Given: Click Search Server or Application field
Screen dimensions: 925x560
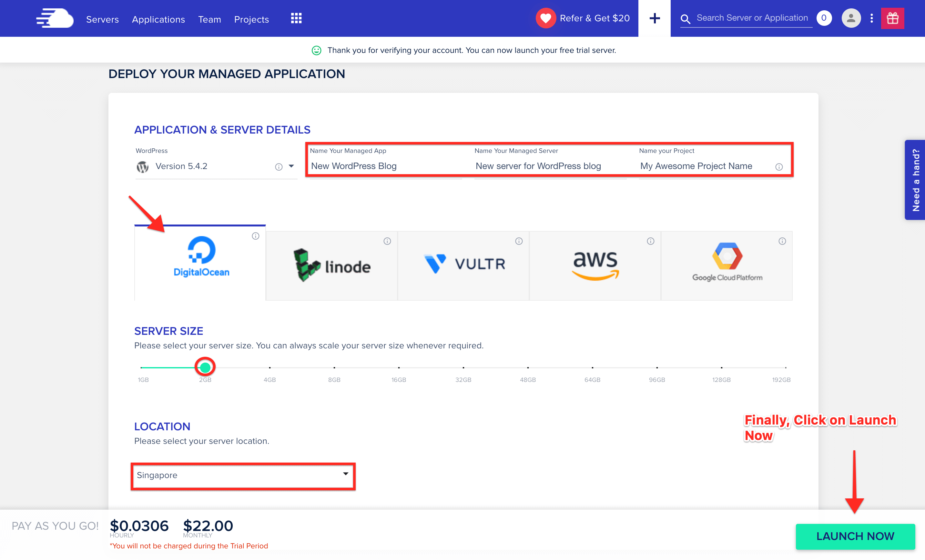Looking at the screenshot, I should (x=752, y=18).
